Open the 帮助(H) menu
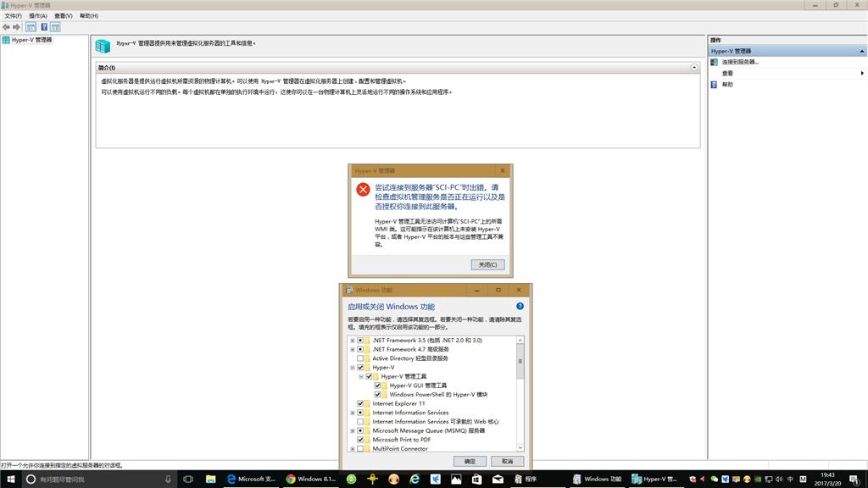 point(89,16)
